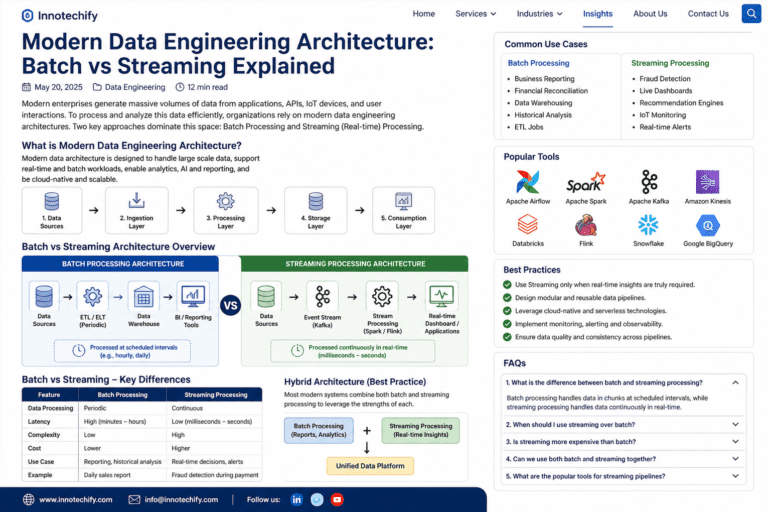This screenshot has width=768, height=512.
Task: Click the Batch Processing (Reports, Analytics) box
Action: pos(318,431)
